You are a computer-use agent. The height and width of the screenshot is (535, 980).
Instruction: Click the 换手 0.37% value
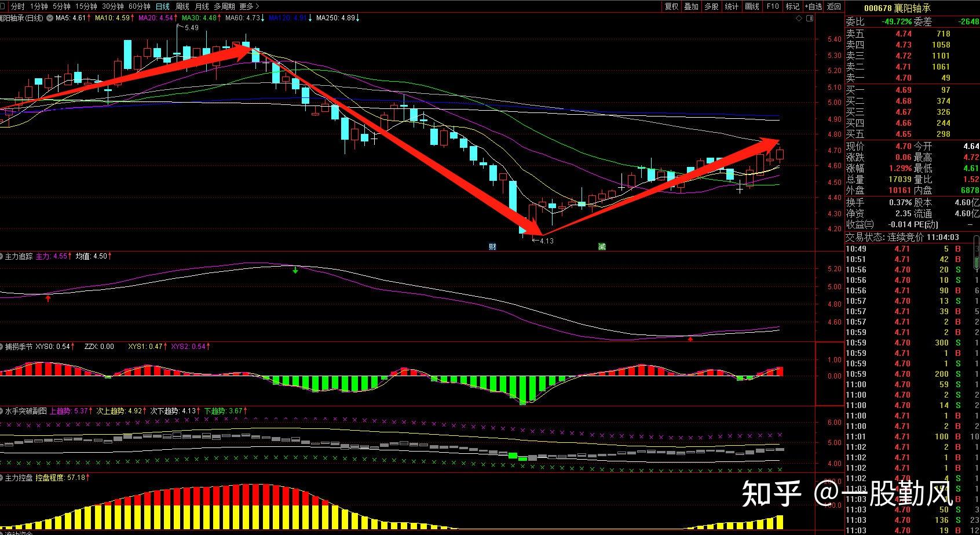click(x=901, y=202)
